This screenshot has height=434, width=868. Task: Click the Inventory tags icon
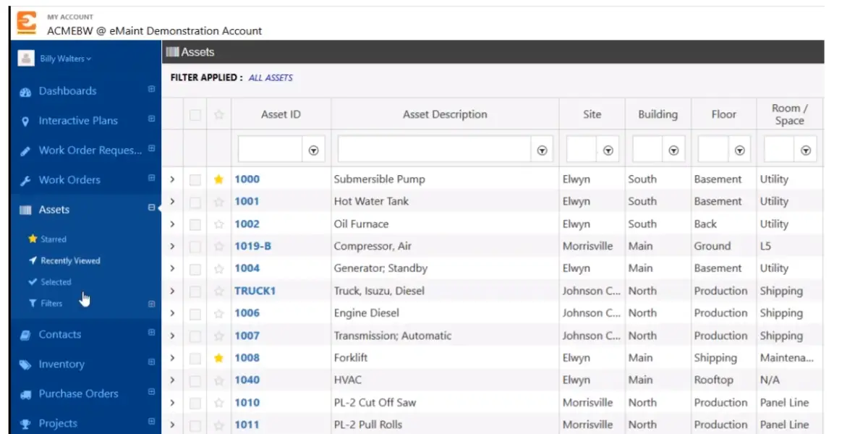pos(26,365)
